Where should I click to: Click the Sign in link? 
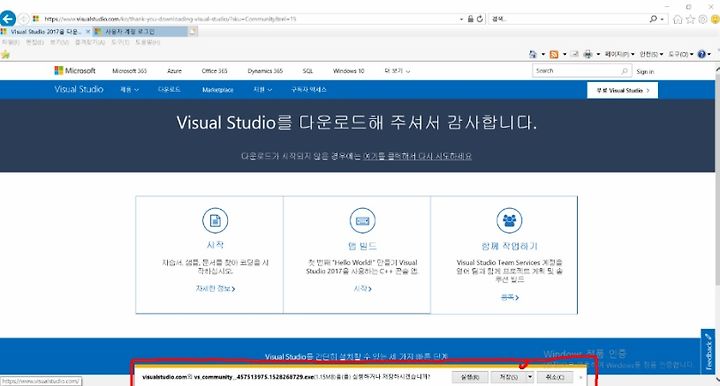[x=645, y=72]
